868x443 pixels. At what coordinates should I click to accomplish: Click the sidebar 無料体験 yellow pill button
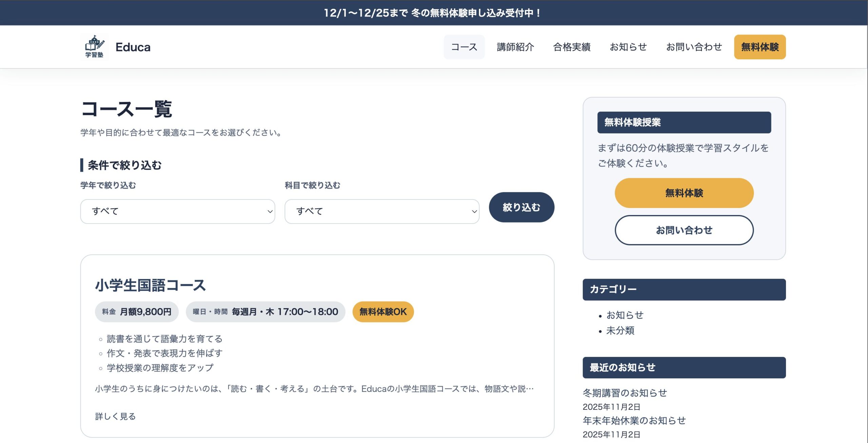[684, 193]
